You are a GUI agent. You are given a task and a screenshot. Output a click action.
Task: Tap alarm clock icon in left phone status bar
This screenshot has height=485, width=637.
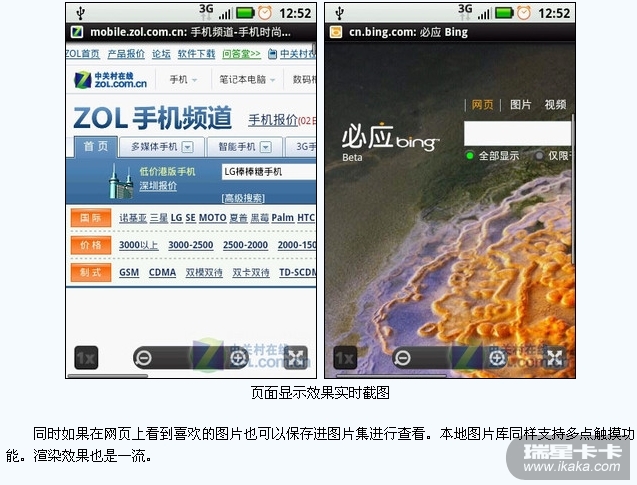click(265, 13)
